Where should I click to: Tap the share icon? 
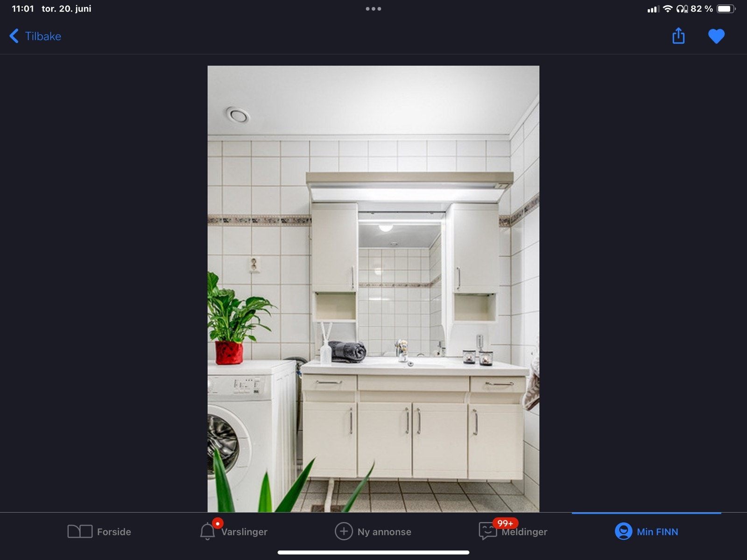pyautogui.click(x=678, y=36)
